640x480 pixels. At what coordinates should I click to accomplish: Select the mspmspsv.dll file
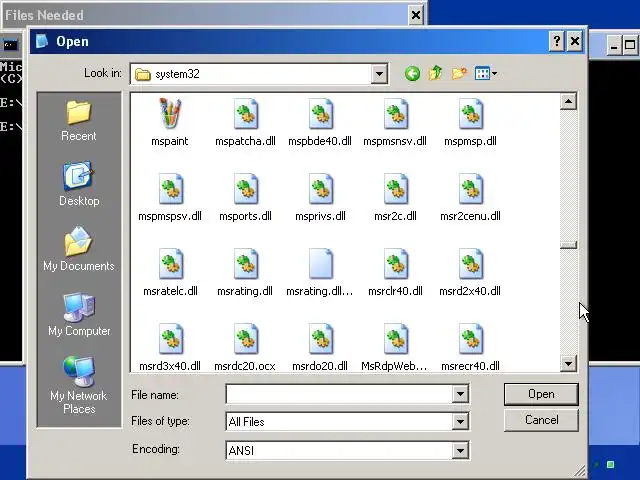pos(170,197)
